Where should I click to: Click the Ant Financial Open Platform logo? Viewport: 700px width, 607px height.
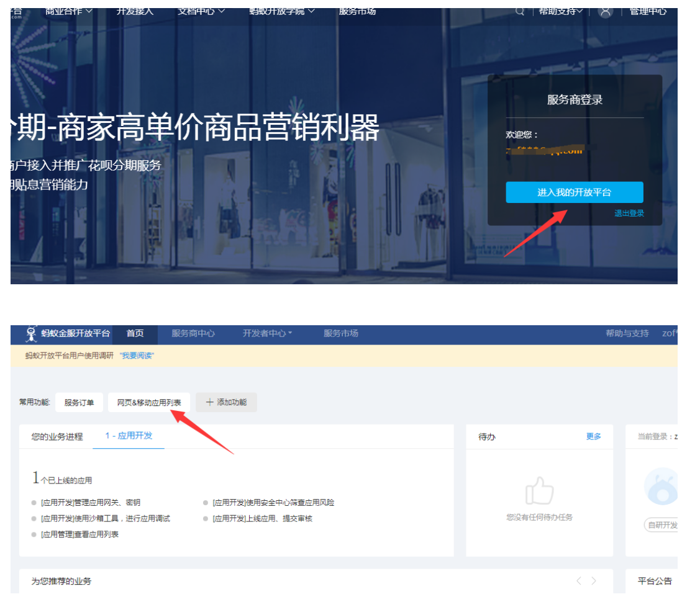click(x=68, y=334)
